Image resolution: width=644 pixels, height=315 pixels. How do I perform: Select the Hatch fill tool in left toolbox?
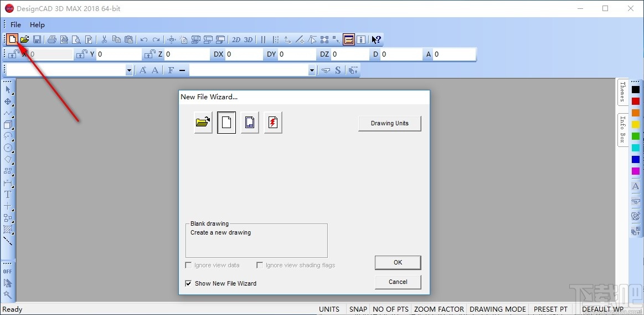[x=8, y=229]
